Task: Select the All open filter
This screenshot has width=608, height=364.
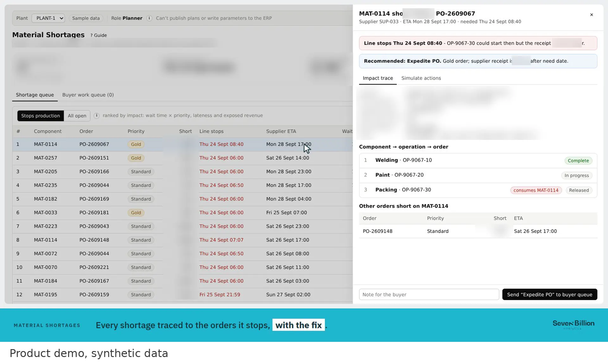Action: [77, 116]
